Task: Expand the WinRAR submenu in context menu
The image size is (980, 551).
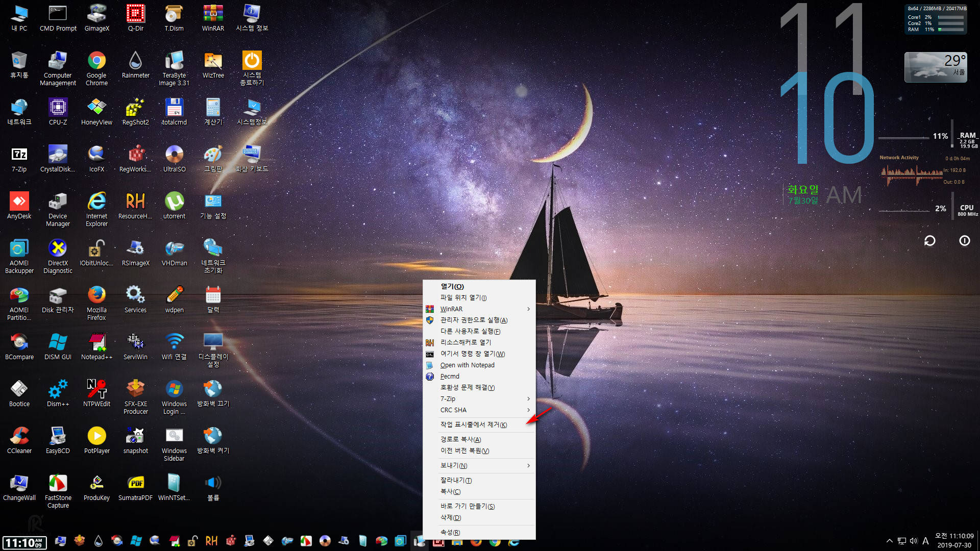Action: coord(479,309)
